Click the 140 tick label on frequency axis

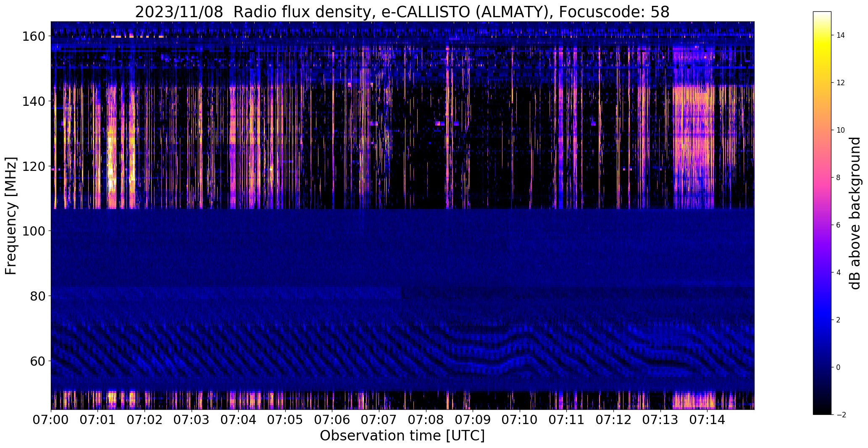coord(34,102)
